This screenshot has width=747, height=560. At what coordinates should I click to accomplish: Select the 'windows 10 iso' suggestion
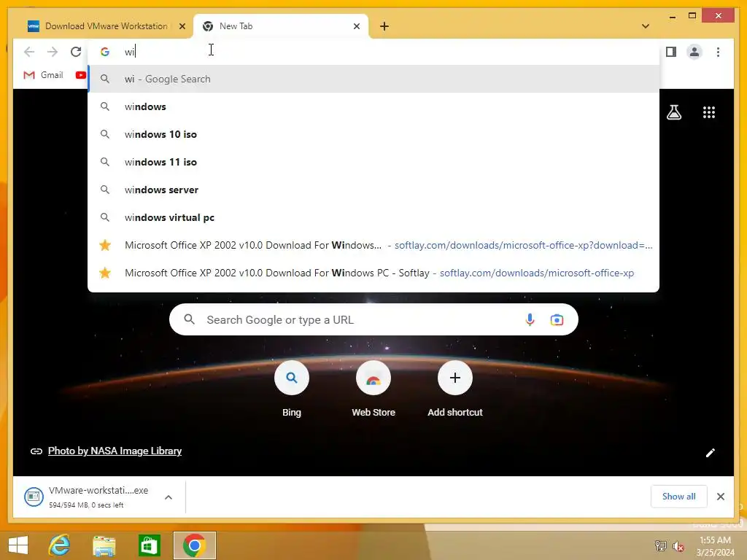[x=373, y=134]
